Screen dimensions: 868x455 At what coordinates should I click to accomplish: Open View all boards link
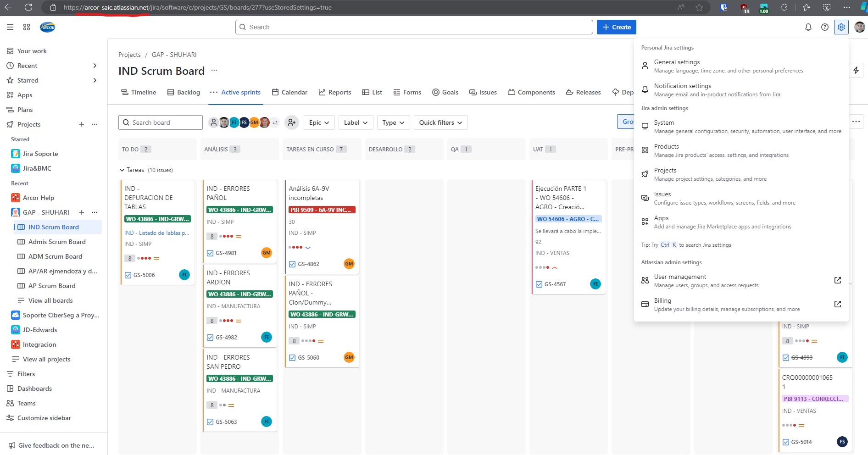(x=50, y=300)
